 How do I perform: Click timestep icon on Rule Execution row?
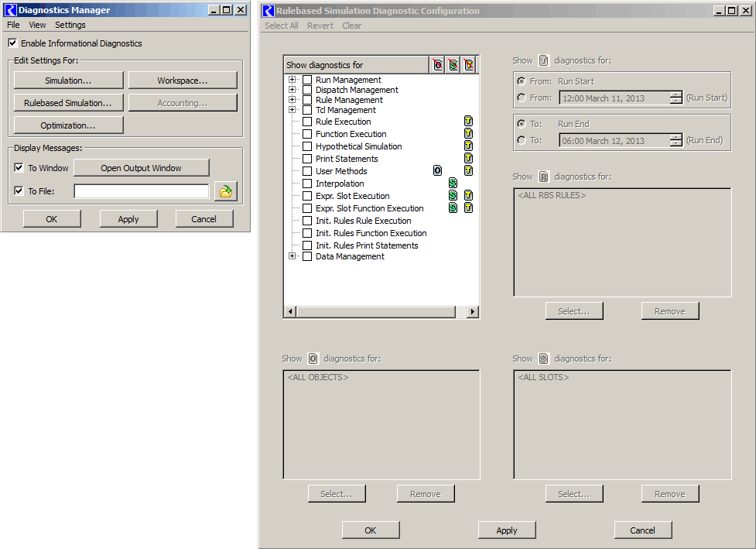(x=468, y=121)
